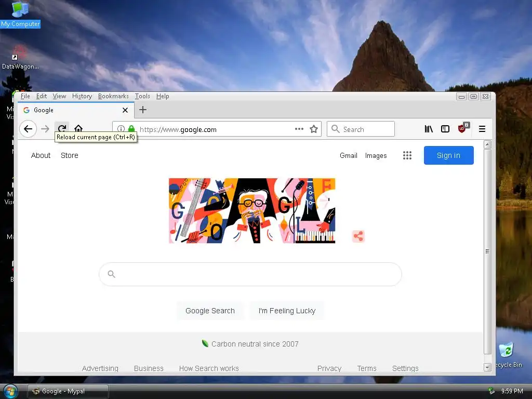Click the scrollbar up arrow

[x=487, y=144]
